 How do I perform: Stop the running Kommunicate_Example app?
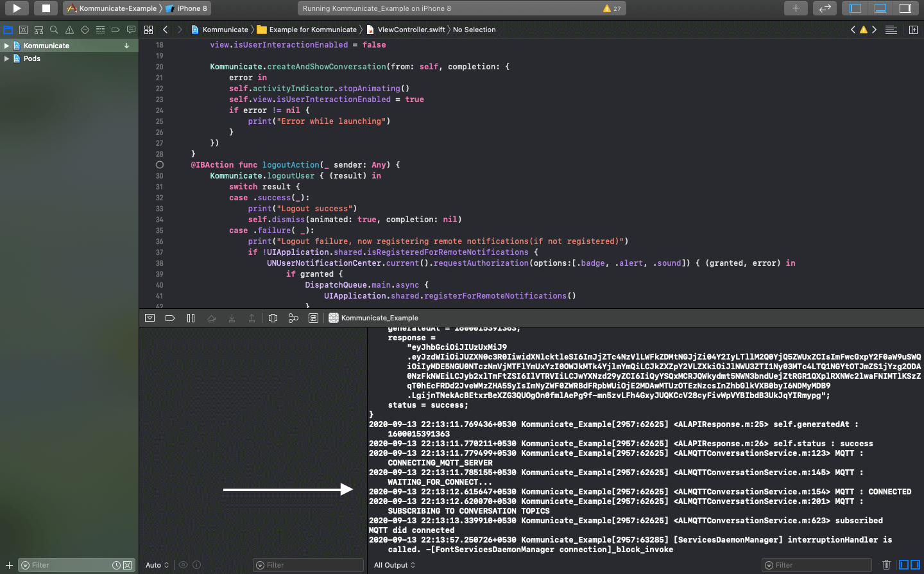pos(46,8)
